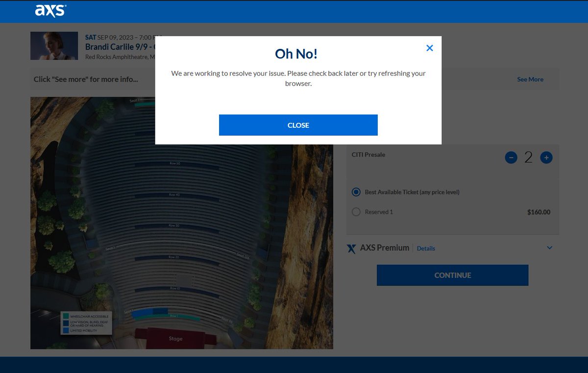Select Best Available Ticket radio option

click(x=356, y=192)
